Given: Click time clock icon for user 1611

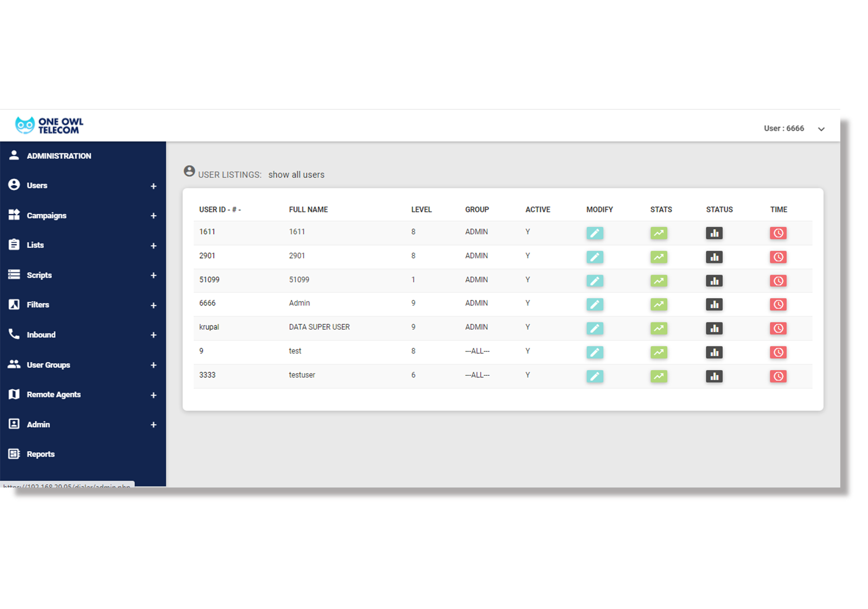Looking at the screenshot, I should pyautogui.click(x=778, y=233).
